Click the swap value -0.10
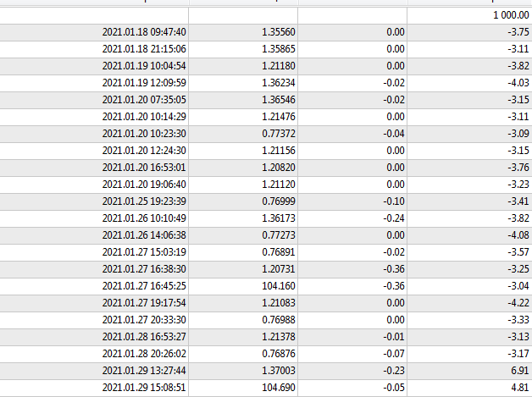Image resolution: width=532 pixels, height=397 pixels. pos(394,201)
